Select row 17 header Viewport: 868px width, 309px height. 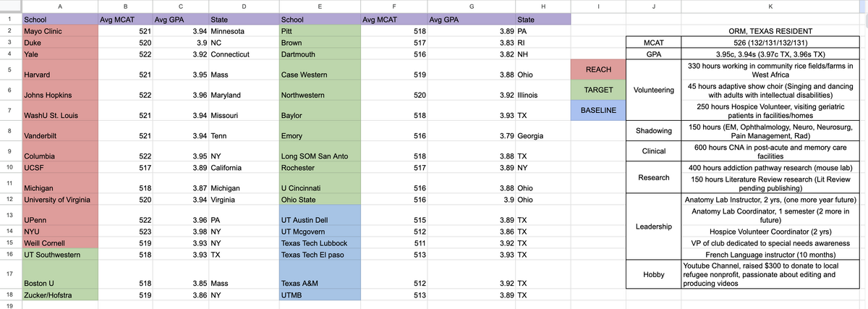pyautogui.click(x=9, y=274)
